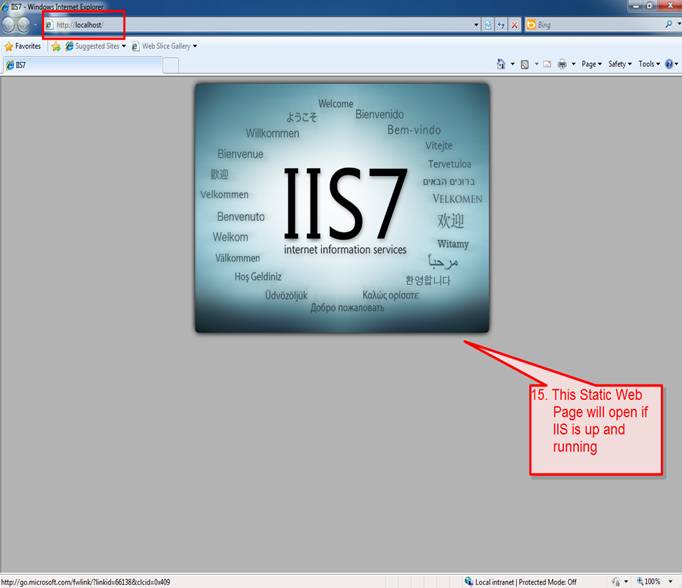Expand the Print dropdown arrow

pos(573,64)
